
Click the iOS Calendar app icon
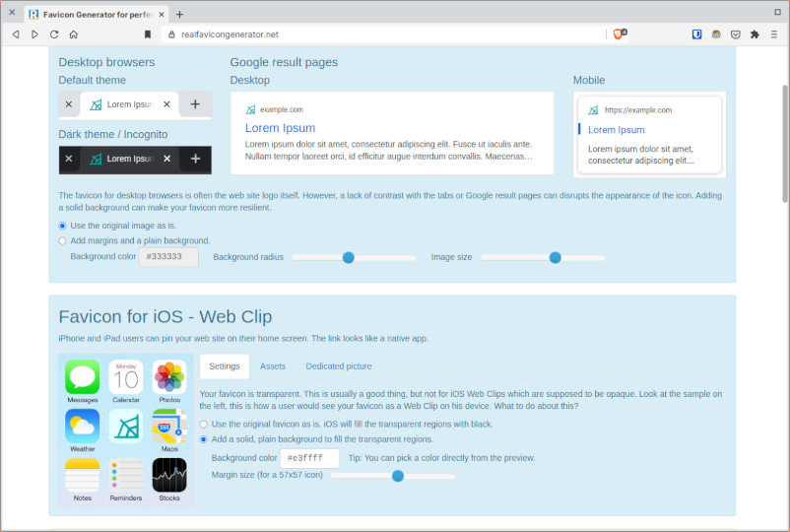tap(126, 376)
